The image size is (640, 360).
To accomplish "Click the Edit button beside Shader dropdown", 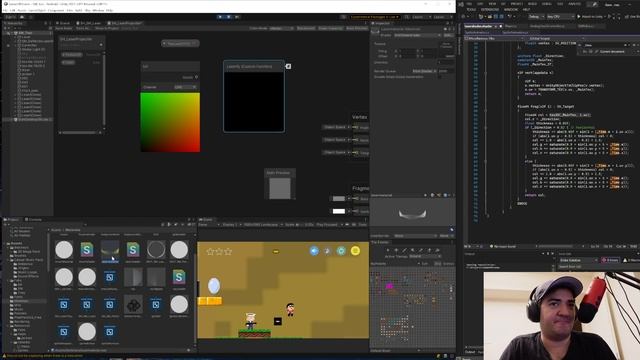I will [x=448, y=35].
